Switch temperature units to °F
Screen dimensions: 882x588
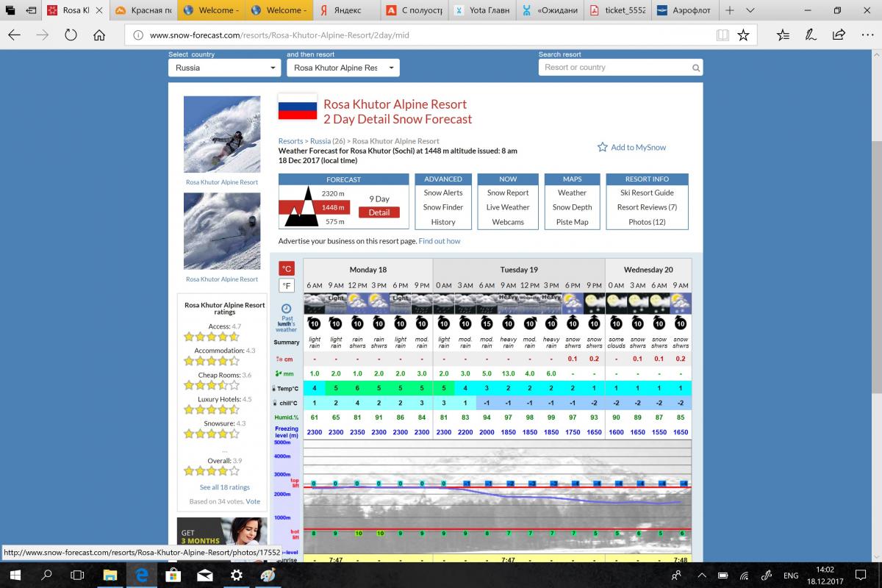point(287,286)
